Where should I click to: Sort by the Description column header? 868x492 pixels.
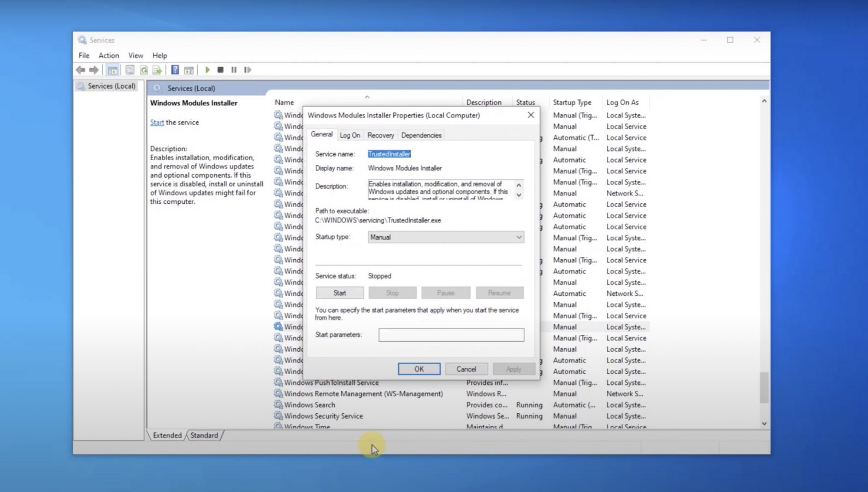483,102
